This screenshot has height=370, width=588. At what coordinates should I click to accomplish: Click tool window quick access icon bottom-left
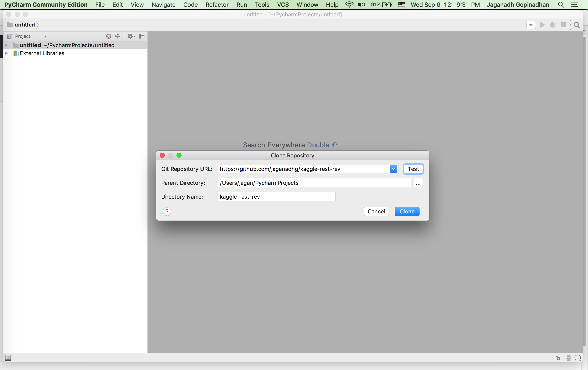tap(8, 358)
